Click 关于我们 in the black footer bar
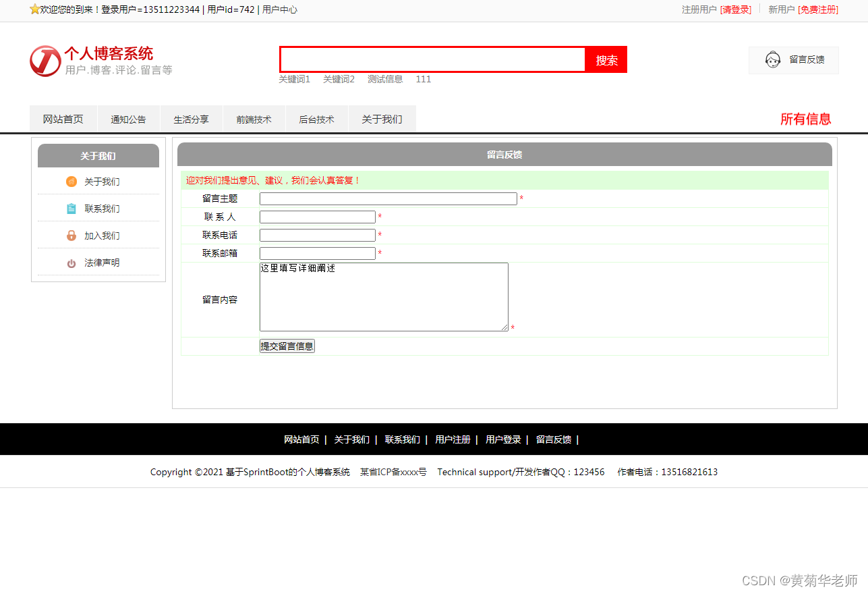This screenshot has height=594, width=868. pos(352,439)
